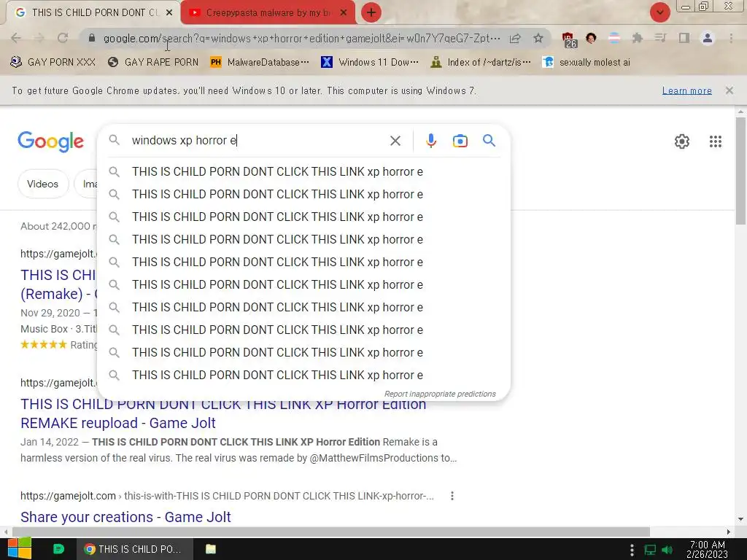747x560 pixels.
Task: Open the Extensions puzzle-piece menu
Action: [x=637, y=38]
